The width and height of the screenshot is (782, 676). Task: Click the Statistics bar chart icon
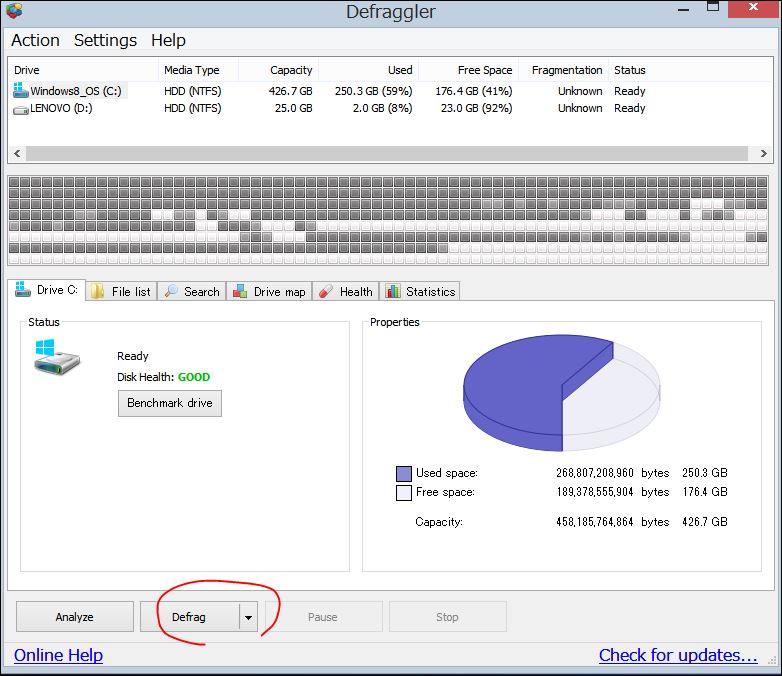393,291
